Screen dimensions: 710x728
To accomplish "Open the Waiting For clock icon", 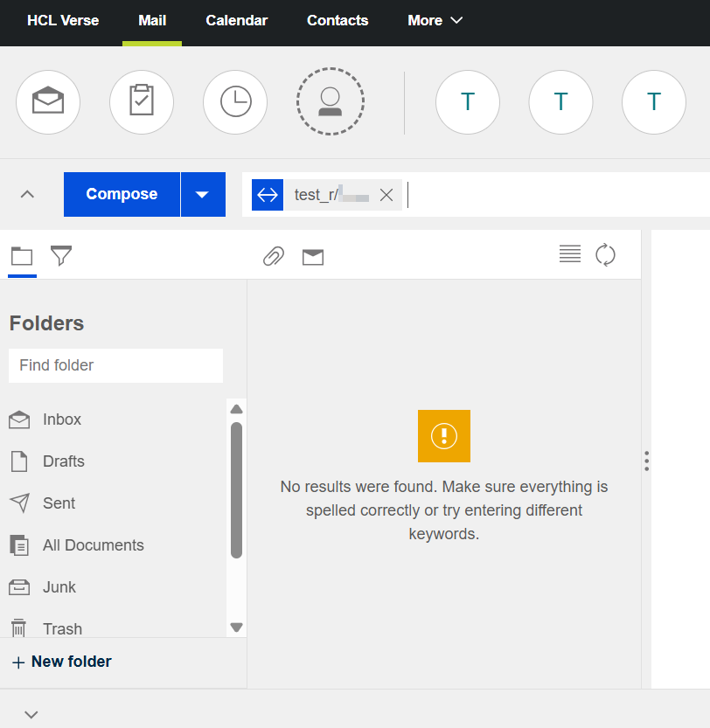I will tap(235, 102).
